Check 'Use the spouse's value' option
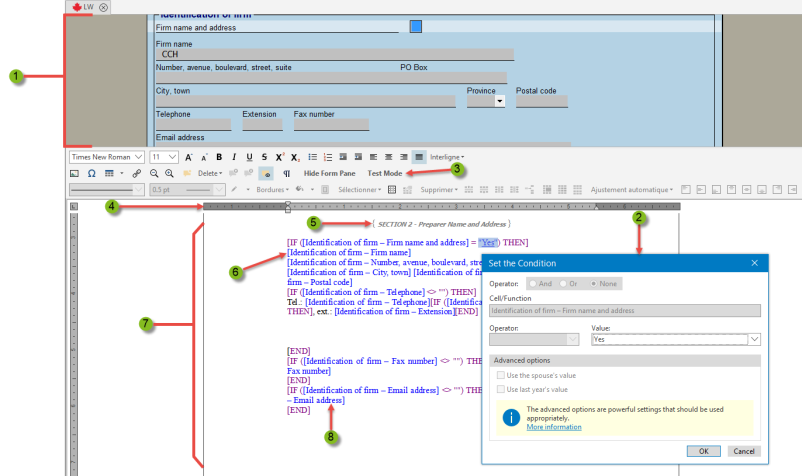The height and width of the screenshot is (476, 802). pos(498,374)
